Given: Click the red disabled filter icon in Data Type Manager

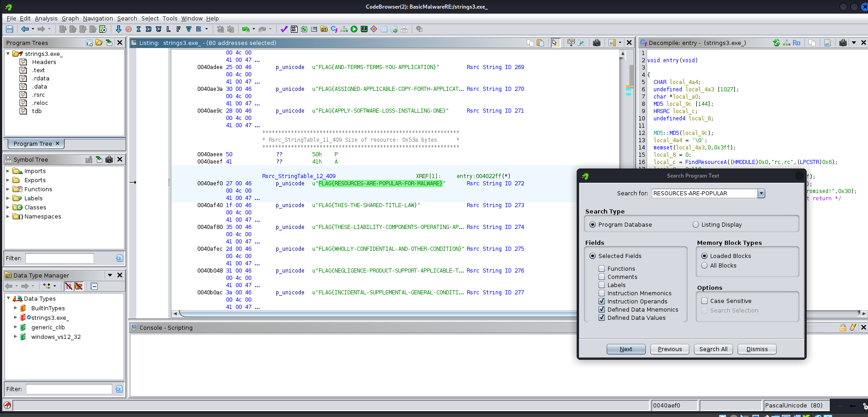Looking at the screenshot, I should coord(68,286).
